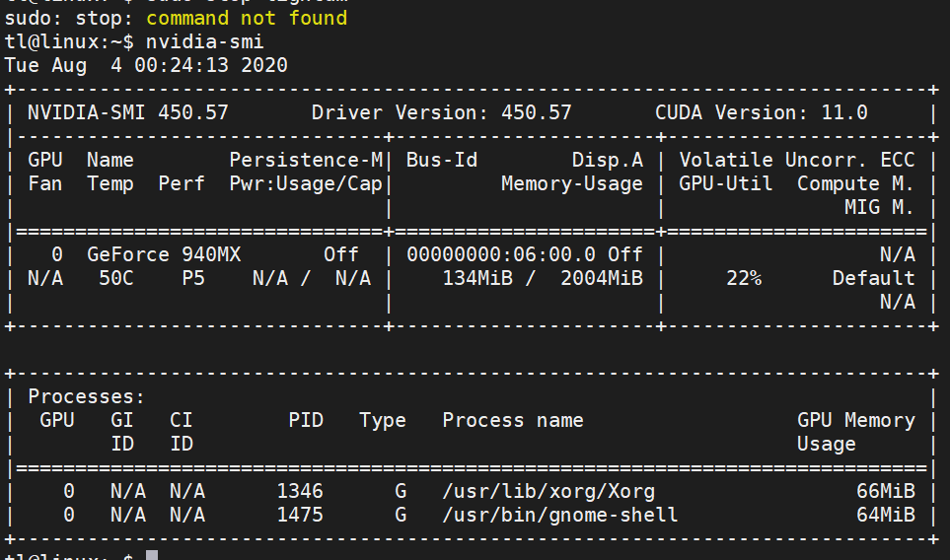Image resolution: width=950 pixels, height=560 pixels.
Task: Click the '/usr/bin/gnome-shell' process name
Action: [x=560, y=515]
